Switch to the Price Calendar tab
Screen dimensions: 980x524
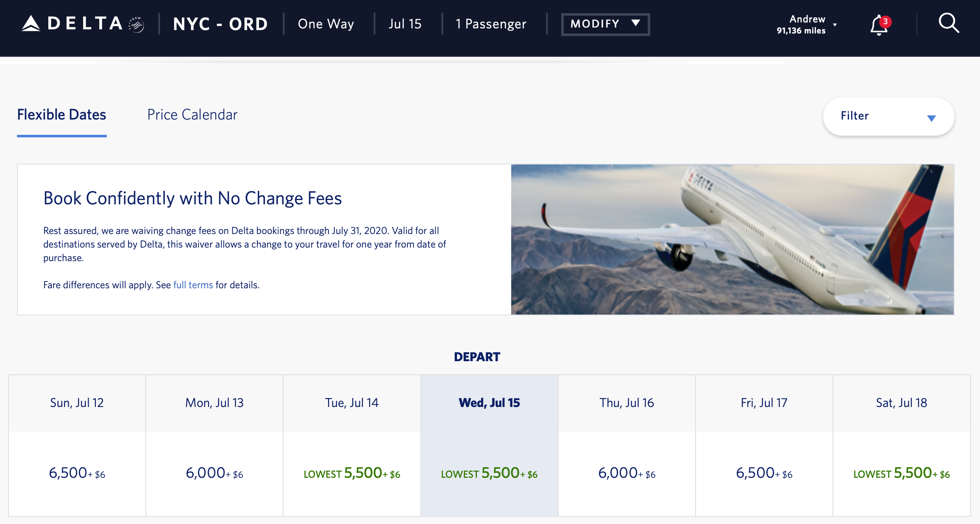point(192,114)
